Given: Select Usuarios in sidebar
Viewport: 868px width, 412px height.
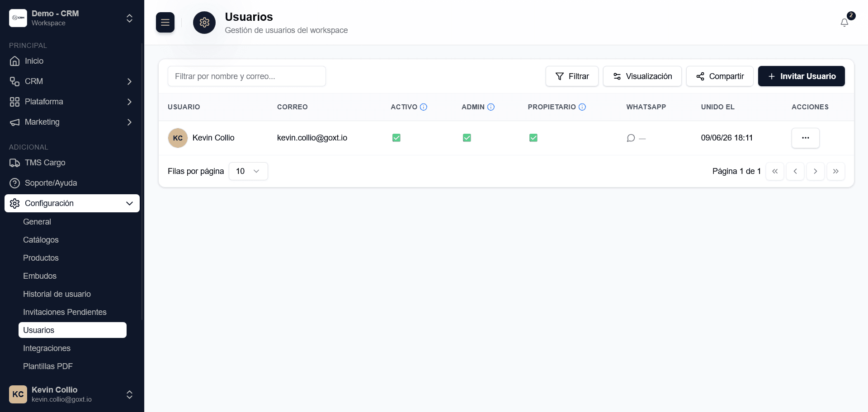Looking at the screenshot, I should (72, 330).
